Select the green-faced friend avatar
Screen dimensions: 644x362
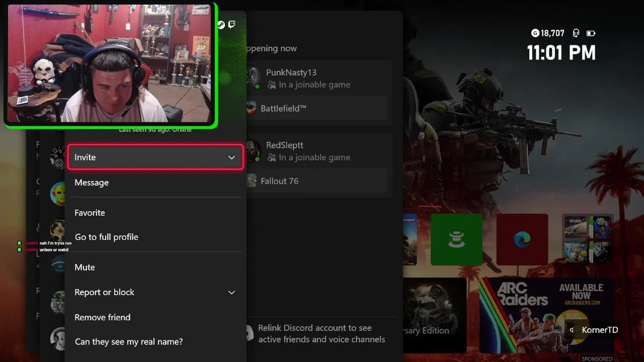58,194
